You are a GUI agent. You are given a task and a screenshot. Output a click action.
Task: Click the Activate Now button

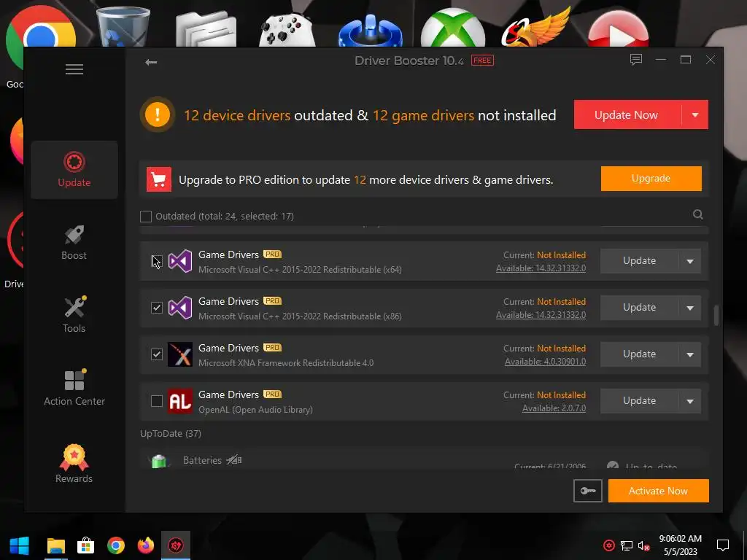click(x=659, y=491)
